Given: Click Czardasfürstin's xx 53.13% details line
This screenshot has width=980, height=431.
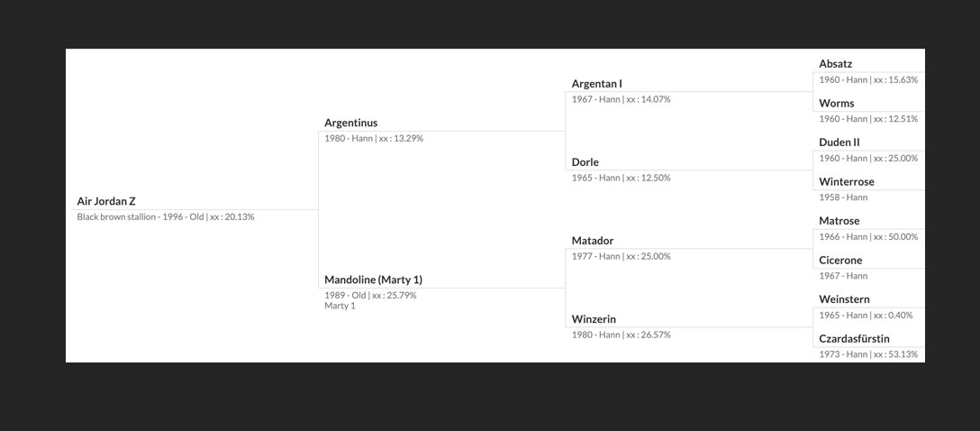Looking at the screenshot, I should click(x=868, y=354).
